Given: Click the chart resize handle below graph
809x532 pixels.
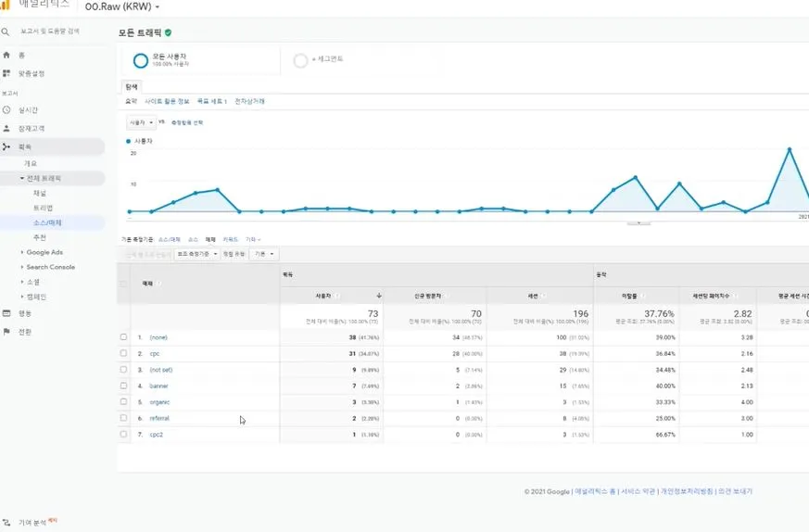Looking at the screenshot, I should pyautogui.click(x=638, y=223).
